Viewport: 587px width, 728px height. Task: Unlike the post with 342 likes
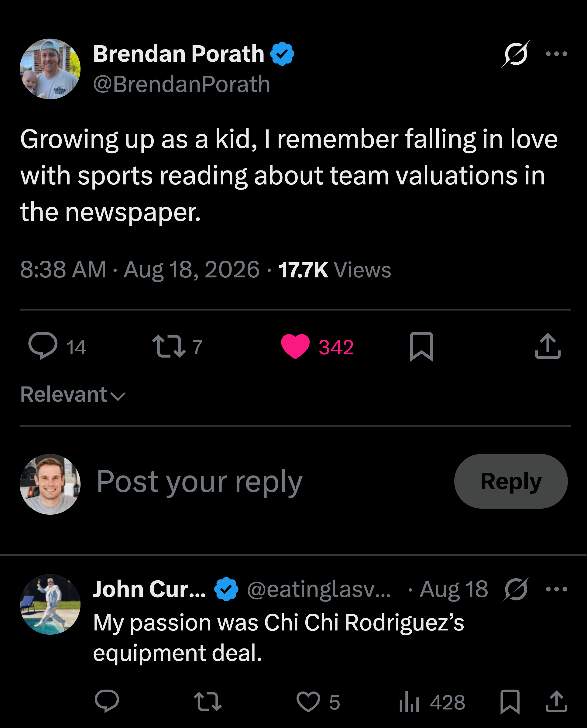pos(317,346)
